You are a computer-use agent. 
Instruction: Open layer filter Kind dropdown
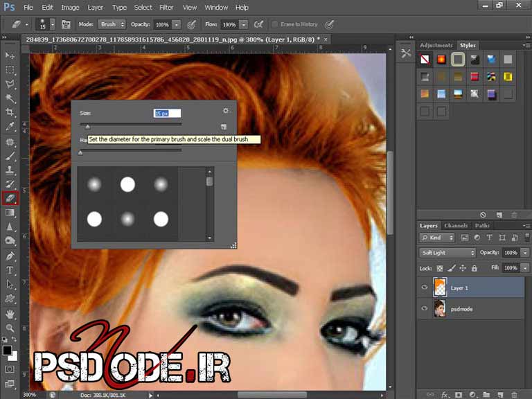437,238
